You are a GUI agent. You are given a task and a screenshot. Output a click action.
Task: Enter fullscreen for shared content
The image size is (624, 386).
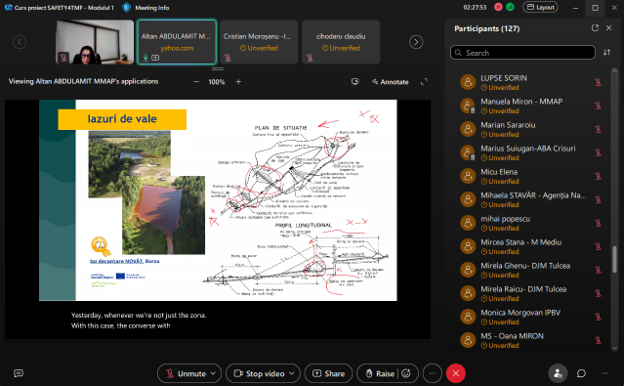pos(424,82)
